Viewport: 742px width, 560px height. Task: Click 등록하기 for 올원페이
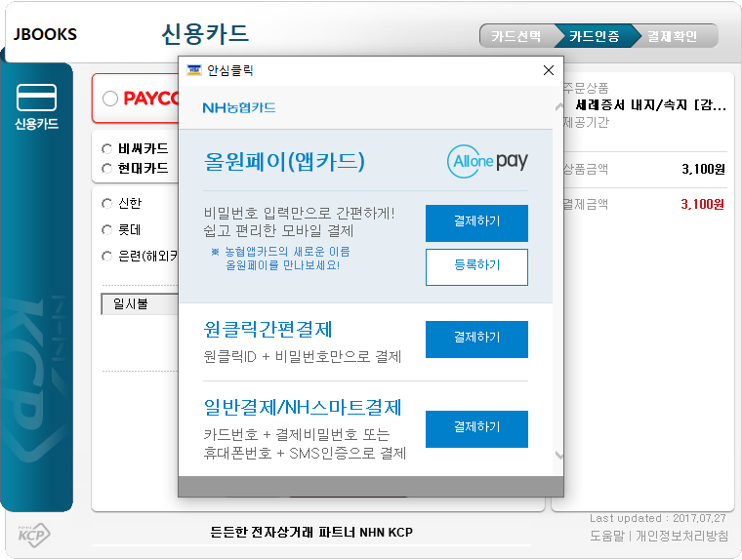(476, 267)
